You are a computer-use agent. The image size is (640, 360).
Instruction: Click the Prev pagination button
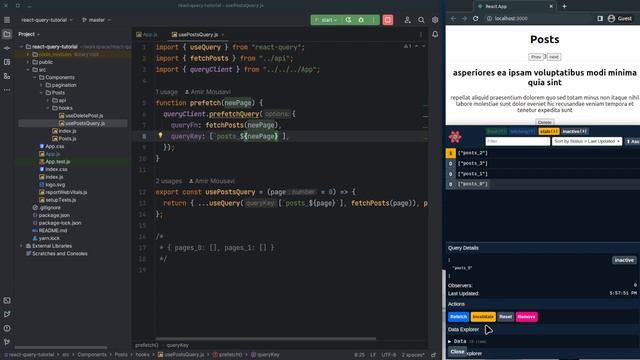coord(536,57)
